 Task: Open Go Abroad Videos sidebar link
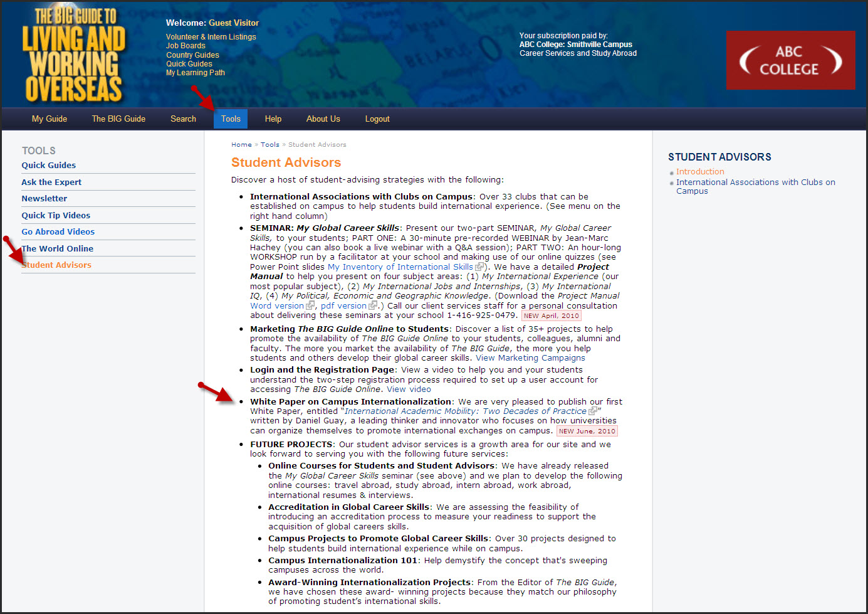(58, 232)
